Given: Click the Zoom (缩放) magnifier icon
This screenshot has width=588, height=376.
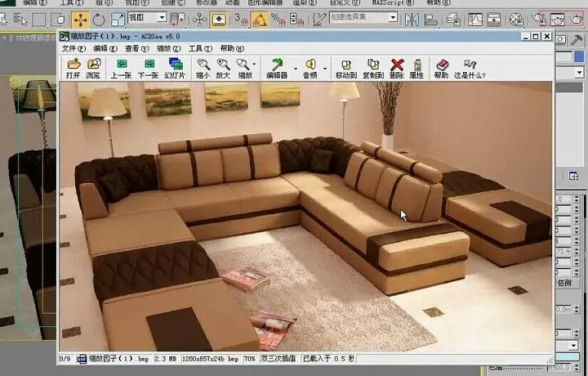Looking at the screenshot, I should 244,68.
